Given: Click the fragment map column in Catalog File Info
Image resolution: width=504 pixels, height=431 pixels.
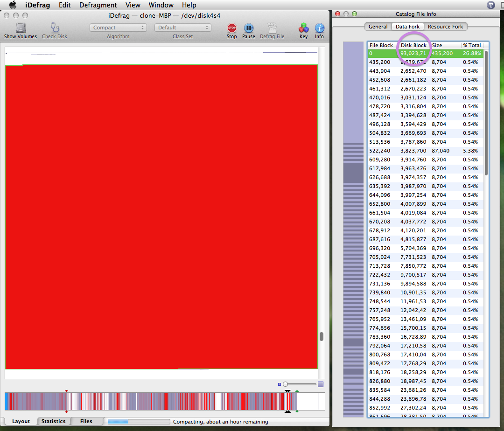Looking at the screenshot, I should pos(353,229).
